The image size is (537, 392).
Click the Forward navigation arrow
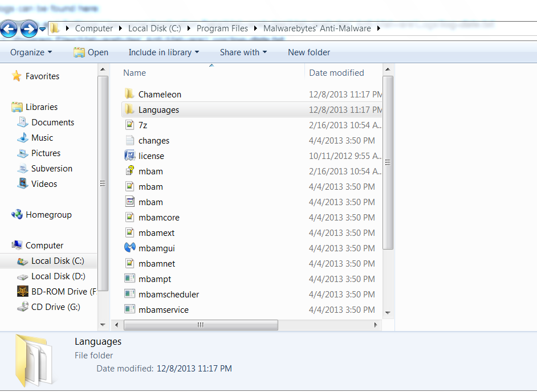tap(29, 28)
